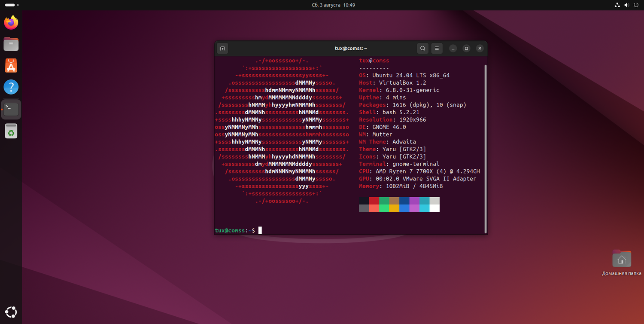Open Firefox from the dock
The width and height of the screenshot is (644, 324).
pos(11,22)
